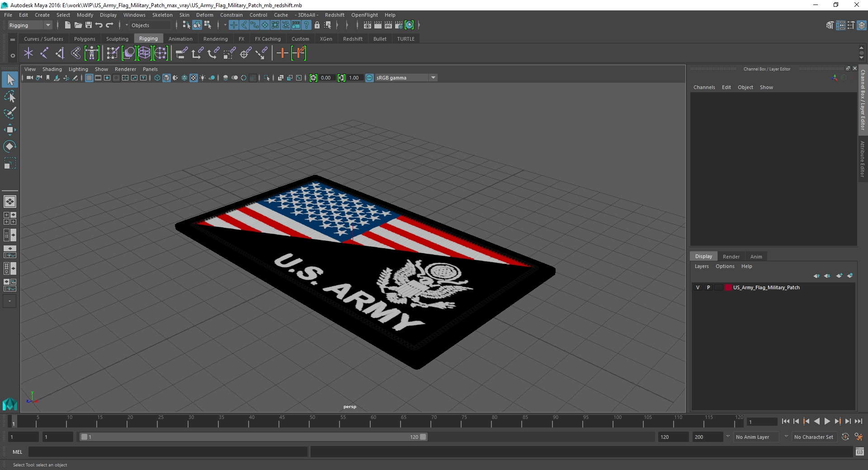Open the Layers menu in Layer Editor
868x470 pixels.
[702, 266]
